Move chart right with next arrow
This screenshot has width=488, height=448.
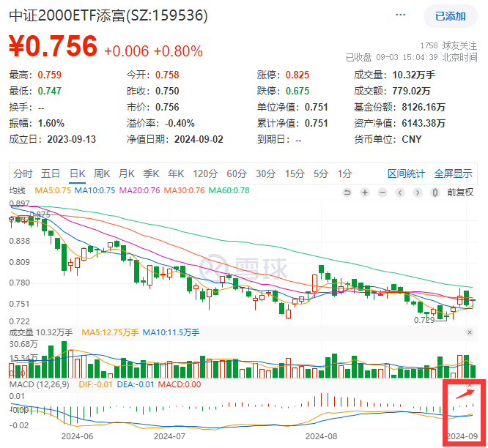click(x=418, y=193)
